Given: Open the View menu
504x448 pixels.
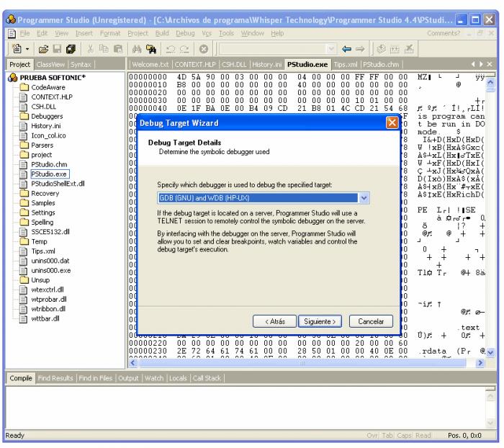Looking at the screenshot, I should [x=61, y=33].
